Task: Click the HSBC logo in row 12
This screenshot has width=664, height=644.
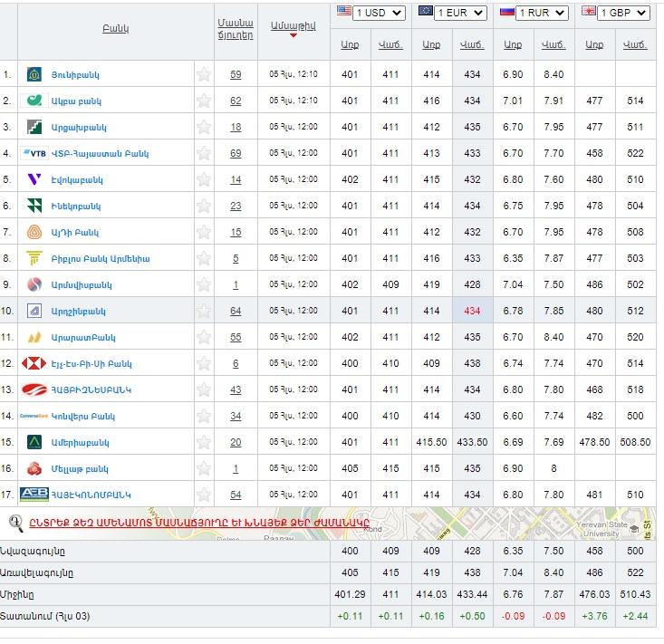Action: [34, 363]
